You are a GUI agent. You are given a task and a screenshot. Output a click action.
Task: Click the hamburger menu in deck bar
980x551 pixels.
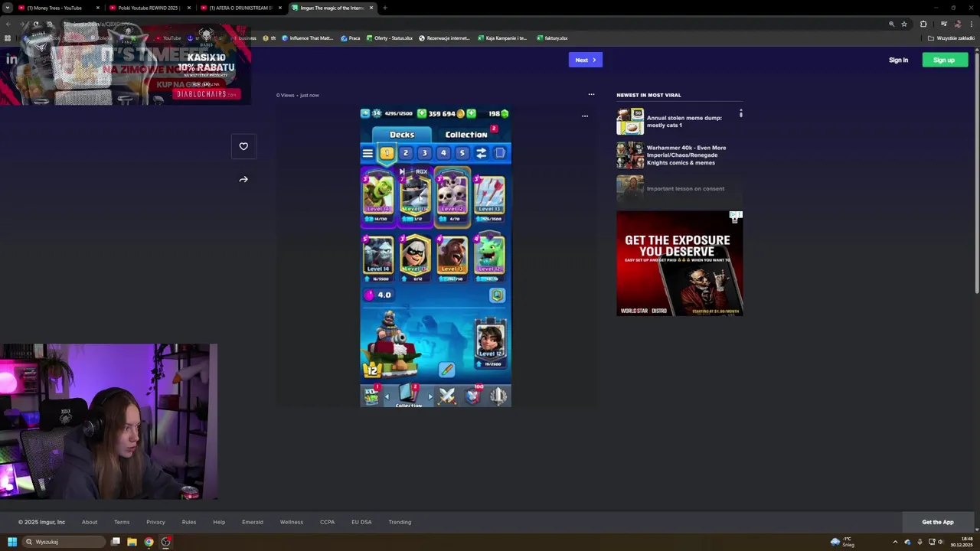point(367,153)
